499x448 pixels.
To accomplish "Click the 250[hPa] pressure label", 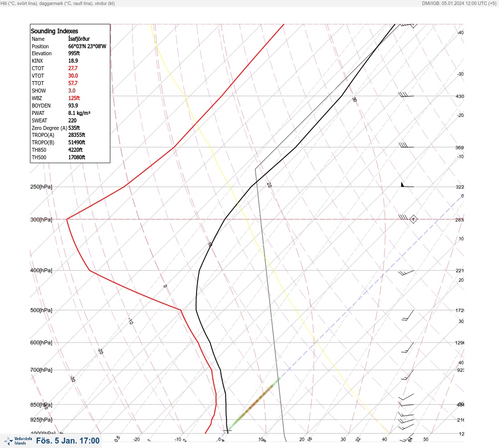I will (x=41, y=187).
